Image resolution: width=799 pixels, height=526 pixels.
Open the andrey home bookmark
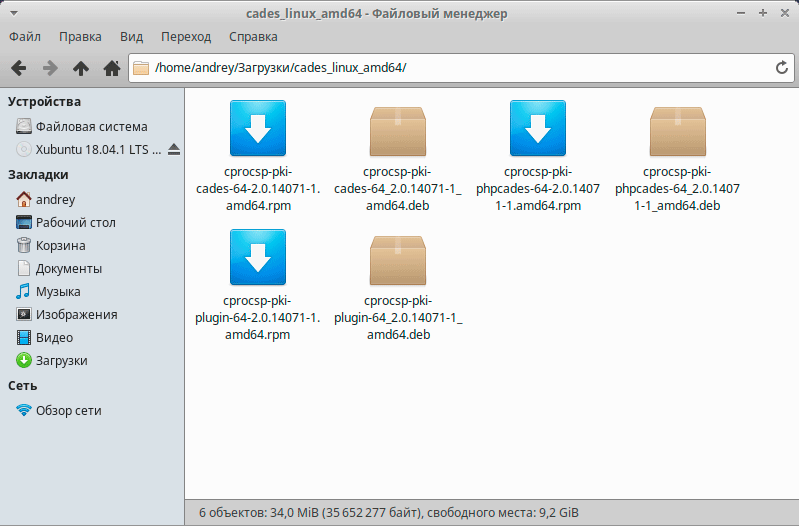[x=46, y=199]
